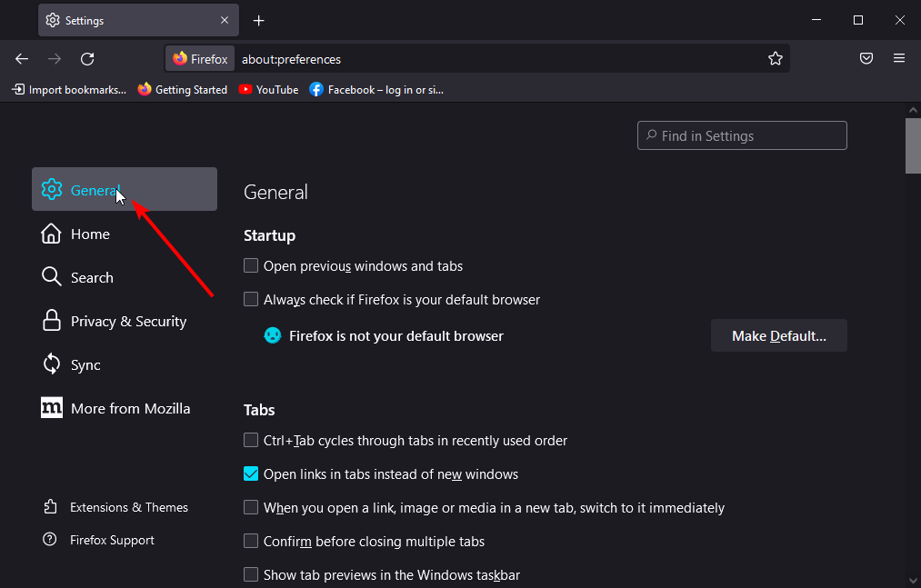Uncheck Open links in tabs instead of new windows

tap(250, 473)
